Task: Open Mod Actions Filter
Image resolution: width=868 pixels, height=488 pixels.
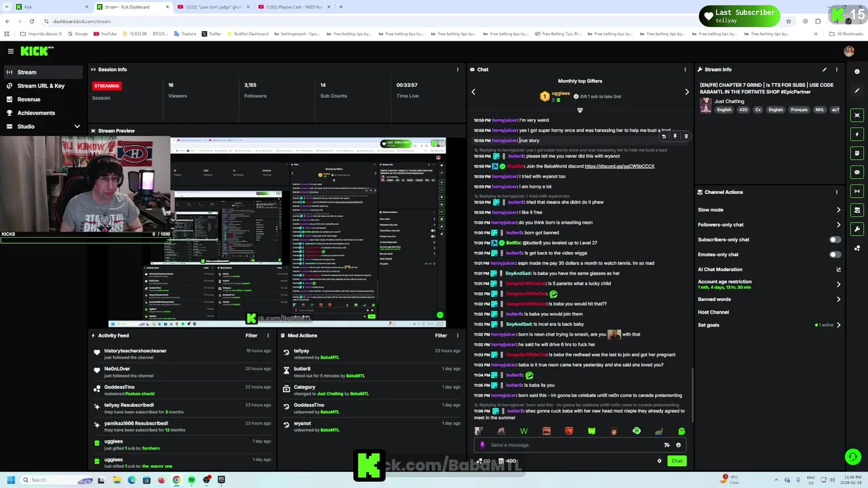Action: click(441, 335)
